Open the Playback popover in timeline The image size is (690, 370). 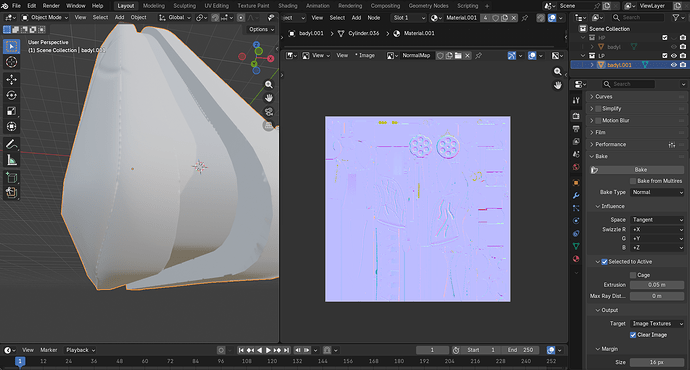tap(80, 350)
